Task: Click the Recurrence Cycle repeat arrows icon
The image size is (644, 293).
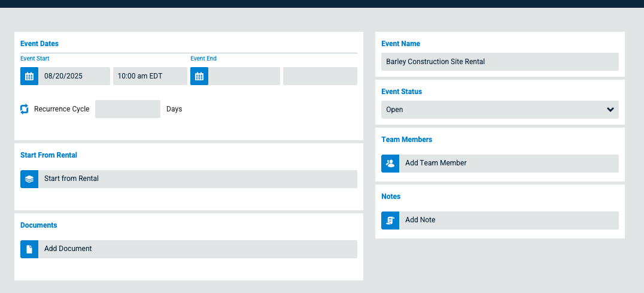Action: pyautogui.click(x=25, y=109)
